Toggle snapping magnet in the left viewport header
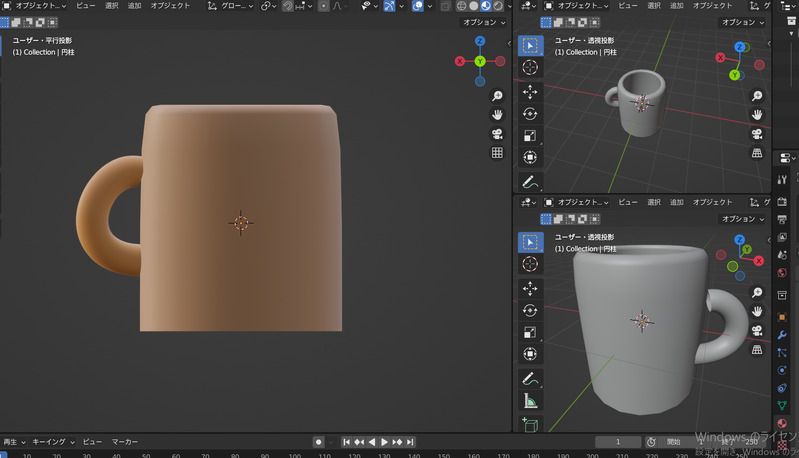This screenshot has height=458, width=799. 288,6
